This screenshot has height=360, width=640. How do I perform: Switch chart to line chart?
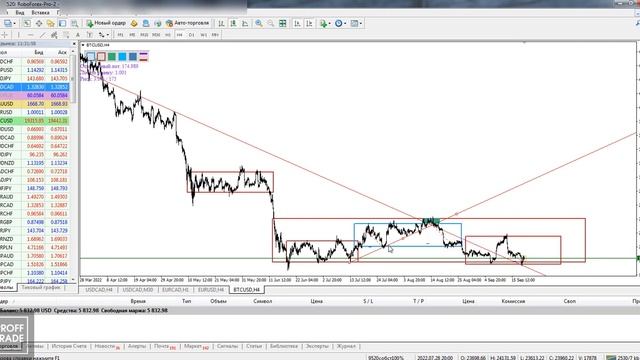pyautogui.click(x=245, y=23)
